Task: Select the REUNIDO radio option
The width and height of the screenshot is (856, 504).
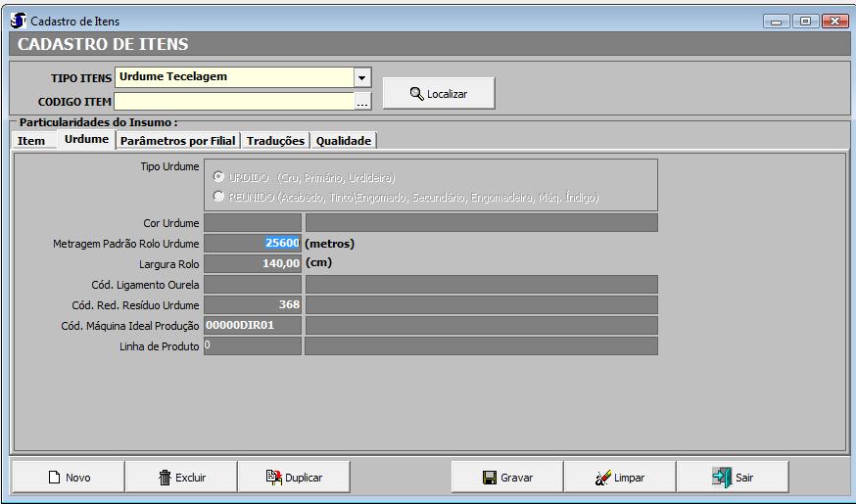Action: coord(219,197)
